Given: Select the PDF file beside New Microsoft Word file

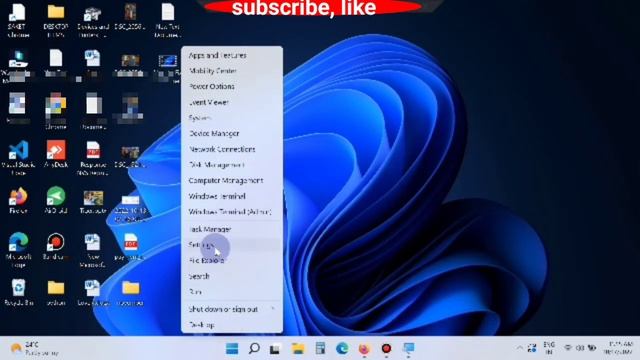Looking at the screenshot, I should pos(131,247).
